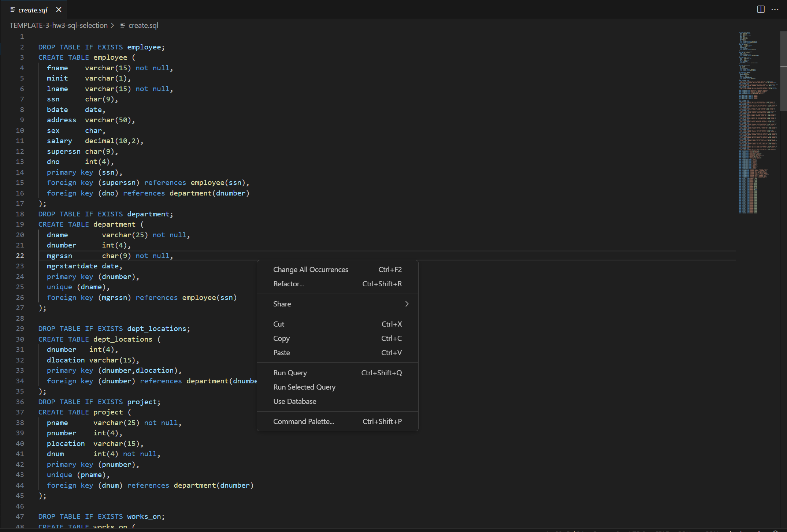
Task: Select Use Database in context menu
Action: click(x=294, y=401)
